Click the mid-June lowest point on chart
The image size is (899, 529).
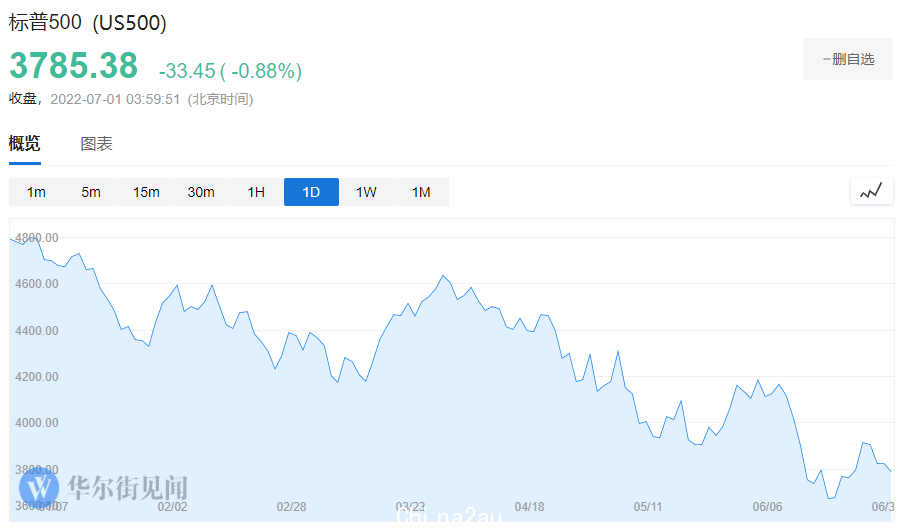coord(829,498)
